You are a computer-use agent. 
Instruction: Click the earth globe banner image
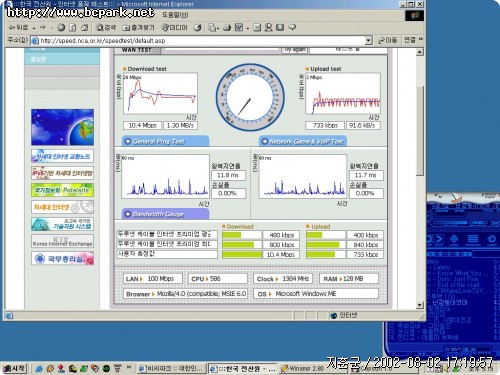62,127
